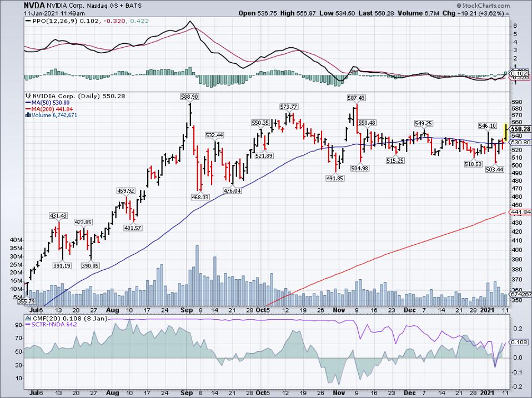Click the ©StockCharts.com attribution
Viewport: 532px width, 398px height.
[483, 6]
